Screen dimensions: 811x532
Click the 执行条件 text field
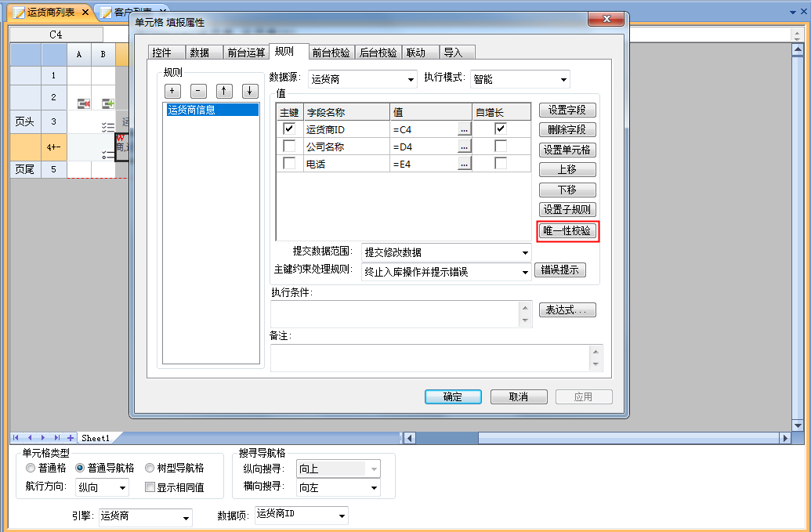pyautogui.click(x=394, y=313)
